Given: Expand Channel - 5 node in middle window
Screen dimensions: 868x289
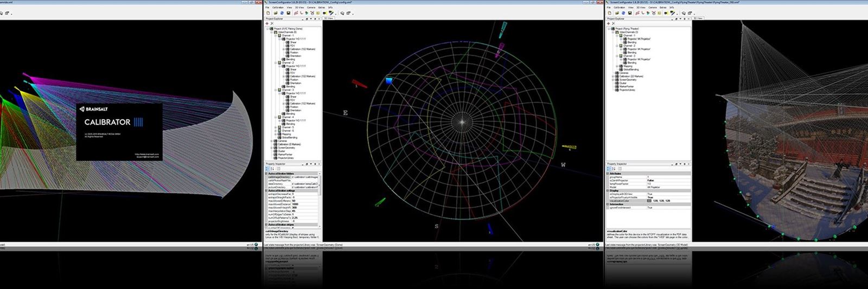Looking at the screenshot, I should (x=276, y=127).
